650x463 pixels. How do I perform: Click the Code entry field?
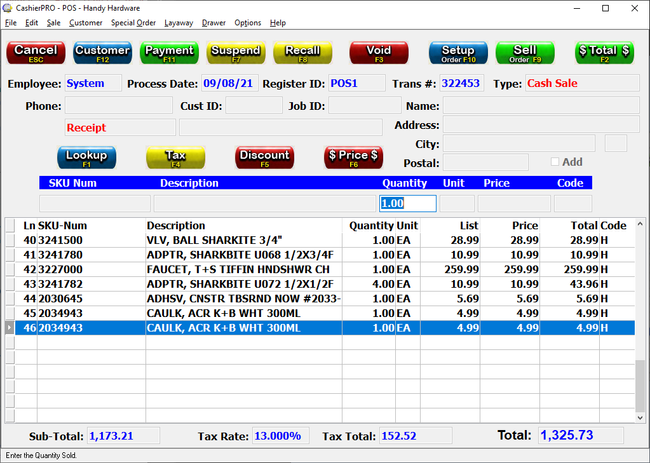(x=573, y=204)
